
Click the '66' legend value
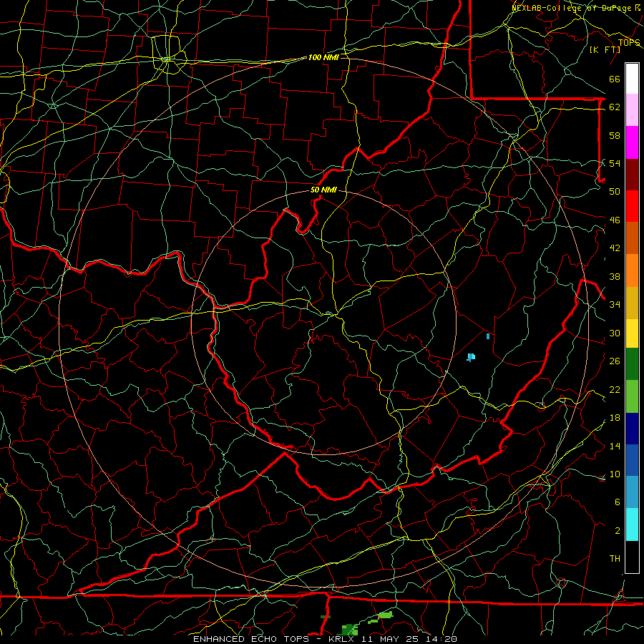point(615,79)
